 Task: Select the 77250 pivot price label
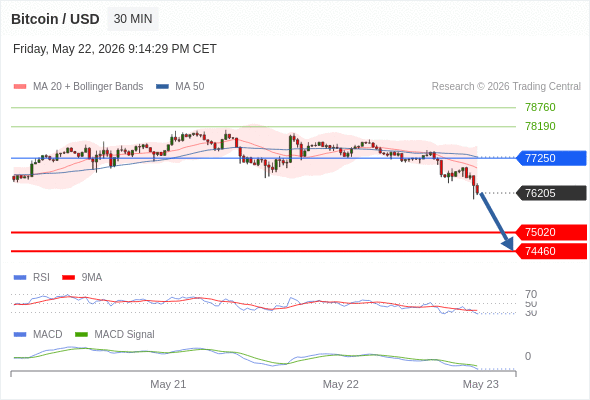[x=551, y=158]
